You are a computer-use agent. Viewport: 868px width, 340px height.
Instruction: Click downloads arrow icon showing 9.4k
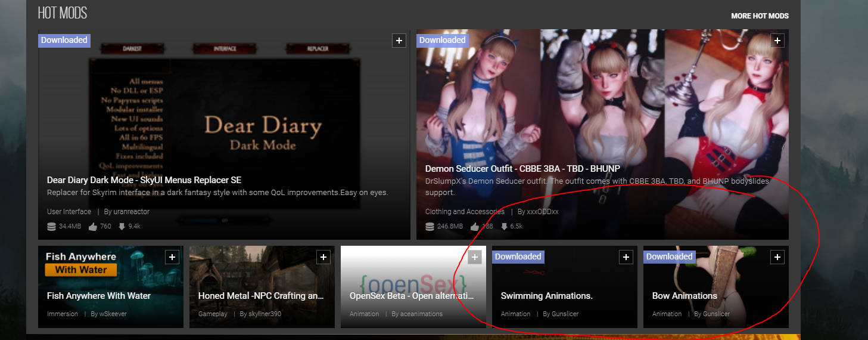click(122, 227)
